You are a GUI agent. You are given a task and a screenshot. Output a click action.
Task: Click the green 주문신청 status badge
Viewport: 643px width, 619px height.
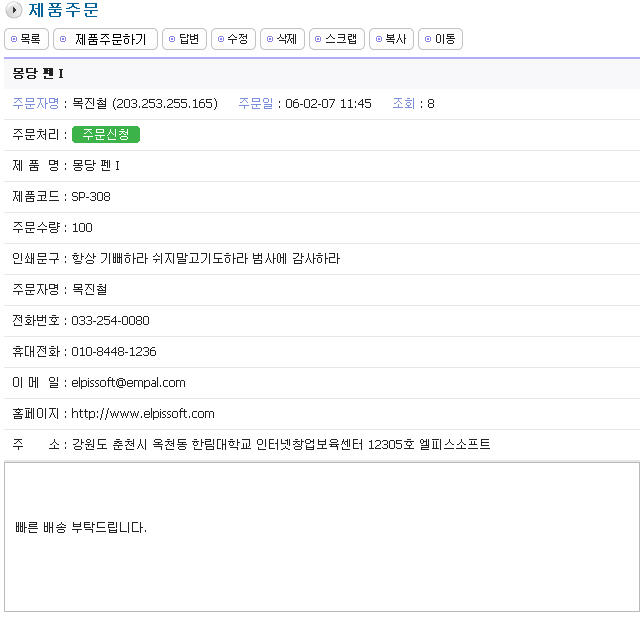[x=106, y=134]
